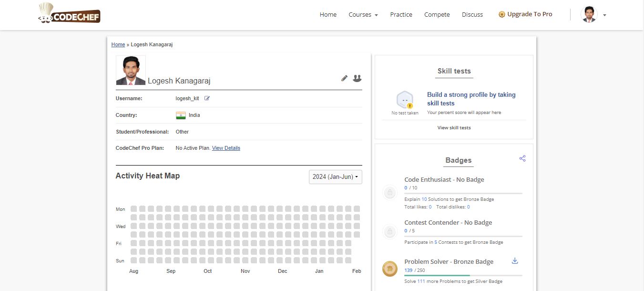Click Build a strong profile heading link
The image size is (644, 291).
coord(471,99)
